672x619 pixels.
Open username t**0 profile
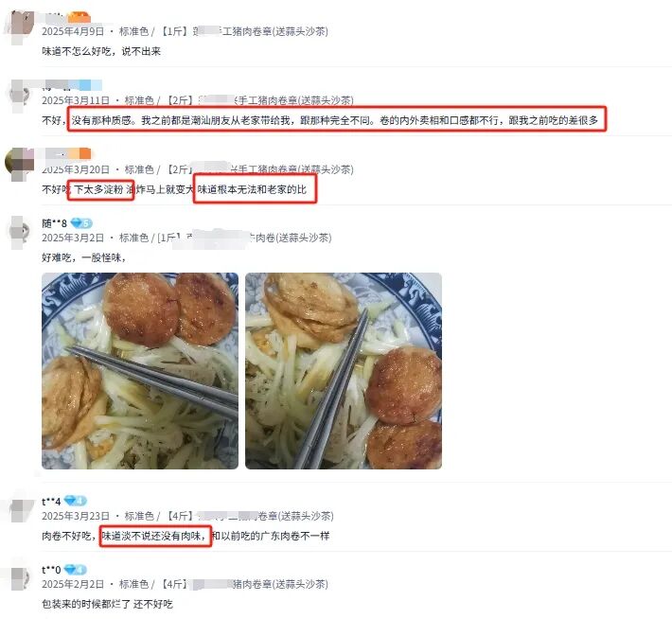pyautogui.click(x=51, y=570)
